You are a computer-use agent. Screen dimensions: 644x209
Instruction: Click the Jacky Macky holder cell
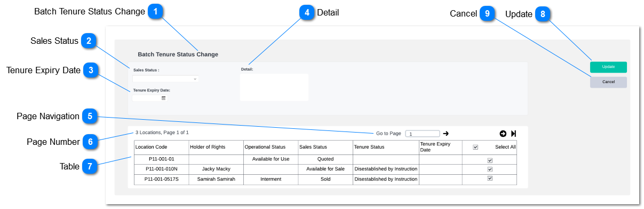(x=216, y=169)
